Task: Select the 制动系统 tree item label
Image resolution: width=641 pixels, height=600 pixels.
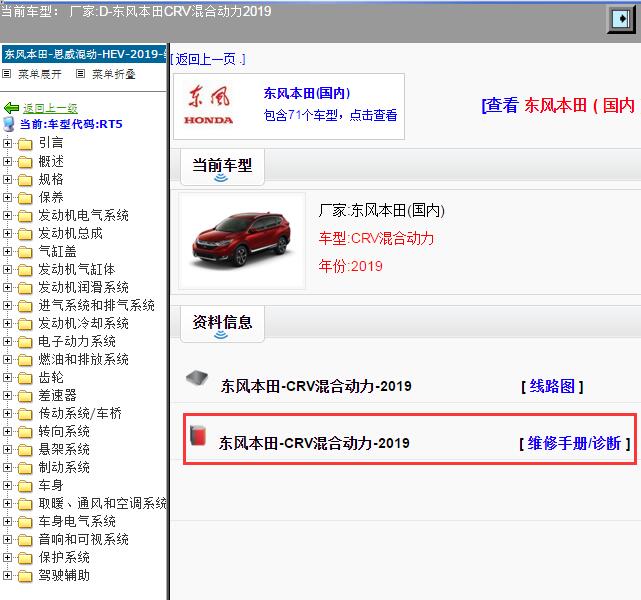Action: click(64, 468)
